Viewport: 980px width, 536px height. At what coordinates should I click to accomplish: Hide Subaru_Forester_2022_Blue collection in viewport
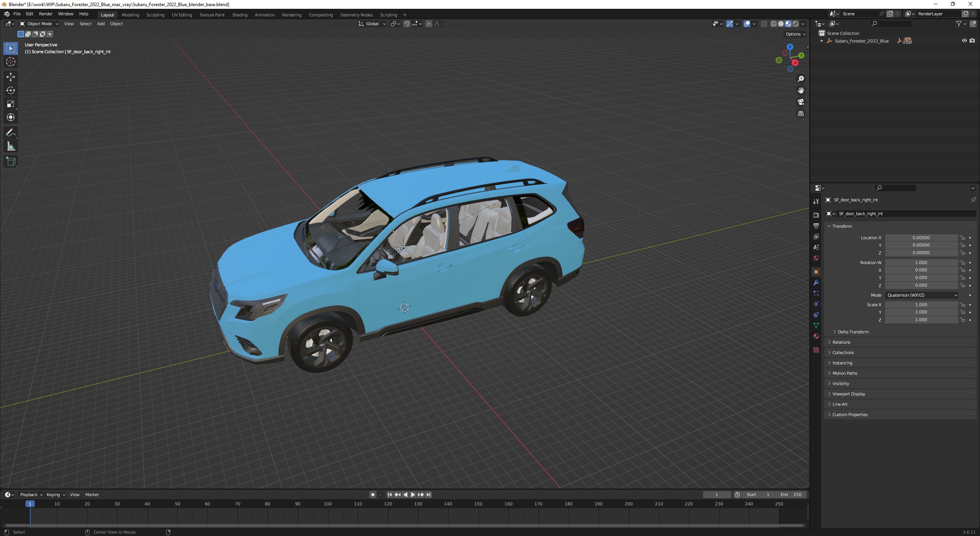964,41
